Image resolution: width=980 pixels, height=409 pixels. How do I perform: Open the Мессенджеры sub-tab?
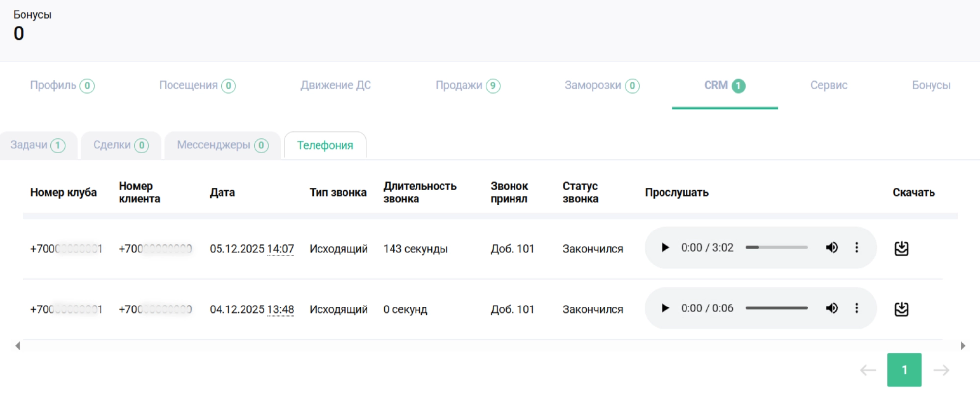click(x=222, y=145)
